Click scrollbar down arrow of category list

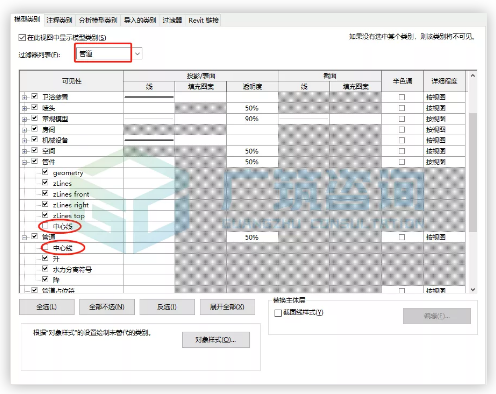[473, 289]
